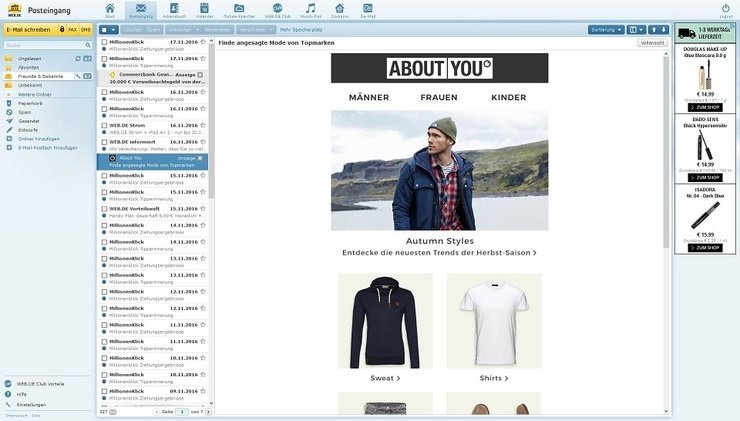Click Ordner hinzufügen plus icon
This screenshot has height=421, width=740.
[x=9, y=139]
